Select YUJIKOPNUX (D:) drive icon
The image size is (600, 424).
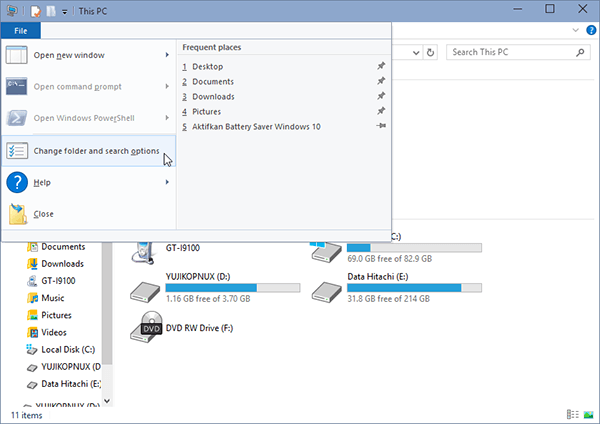[145, 292]
